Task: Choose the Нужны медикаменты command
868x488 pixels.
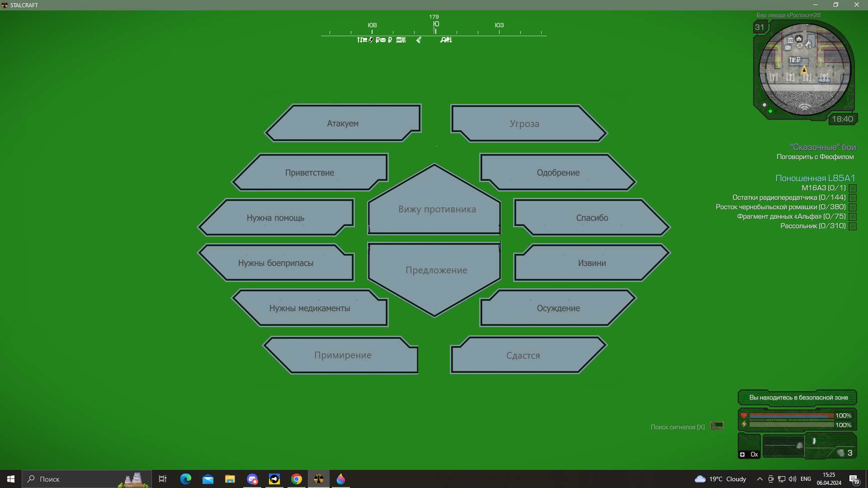Action: (310, 308)
